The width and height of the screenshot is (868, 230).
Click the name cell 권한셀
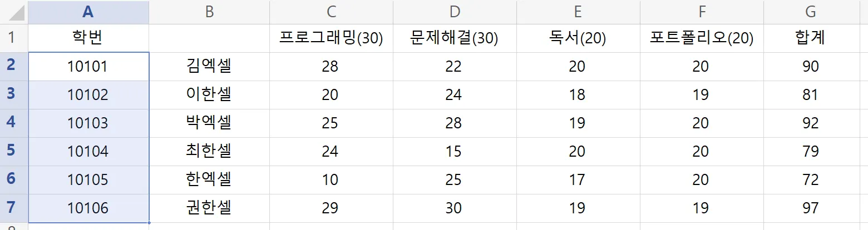[x=209, y=208]
